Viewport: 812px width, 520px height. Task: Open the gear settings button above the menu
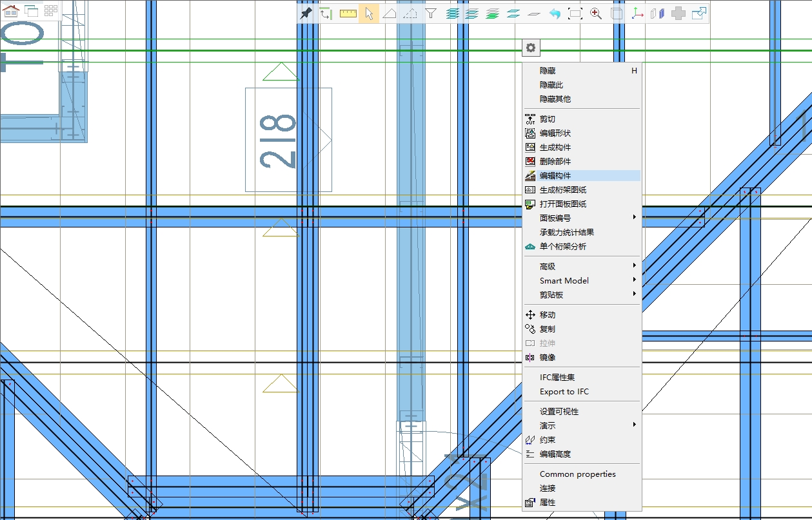pyautogui.click(x=530, y=48)
